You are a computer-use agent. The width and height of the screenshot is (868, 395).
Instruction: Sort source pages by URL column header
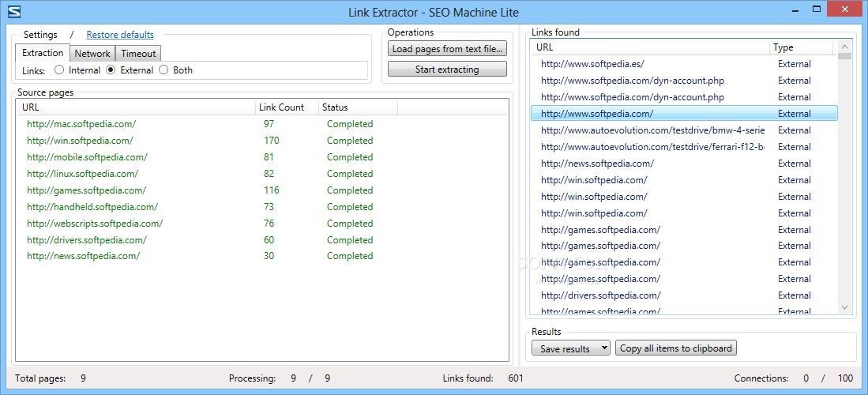(136, 107)
